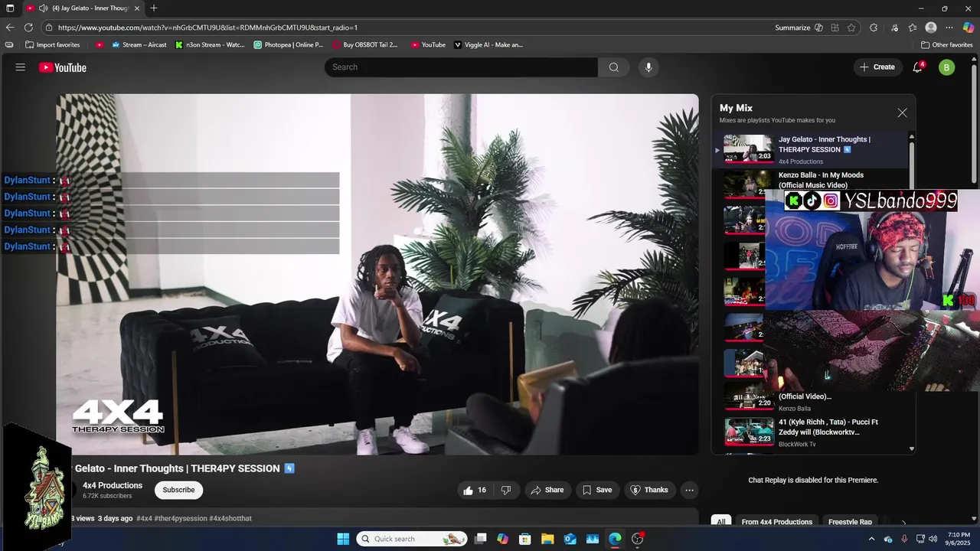The image size is (980, 551).
Task: Open n3on Stream bookmark
Action: [x=210, y=44]
